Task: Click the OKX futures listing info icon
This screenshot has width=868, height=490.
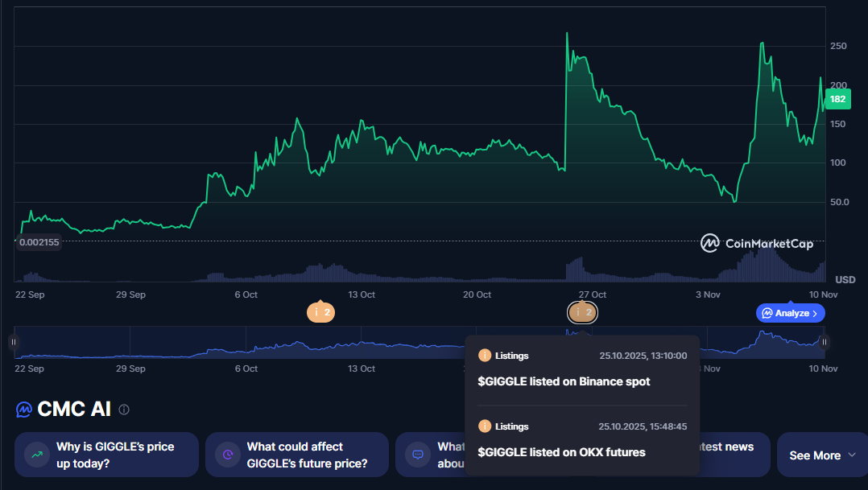Action: 485,426
